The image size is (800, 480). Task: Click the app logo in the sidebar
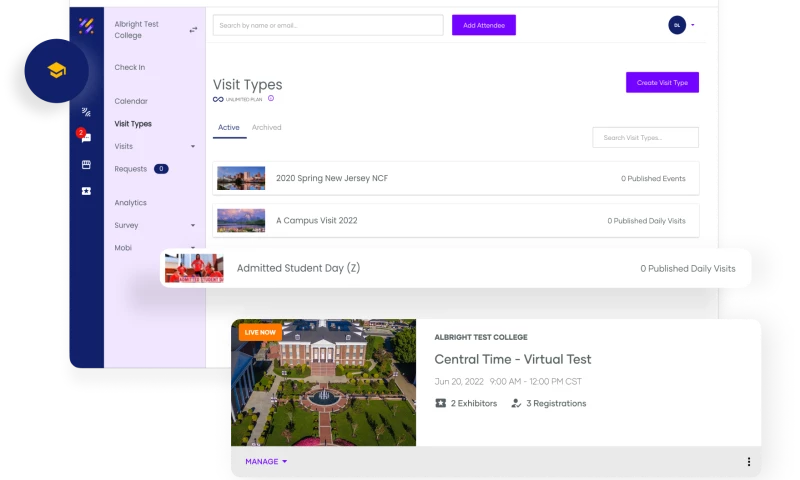(86, 25)
